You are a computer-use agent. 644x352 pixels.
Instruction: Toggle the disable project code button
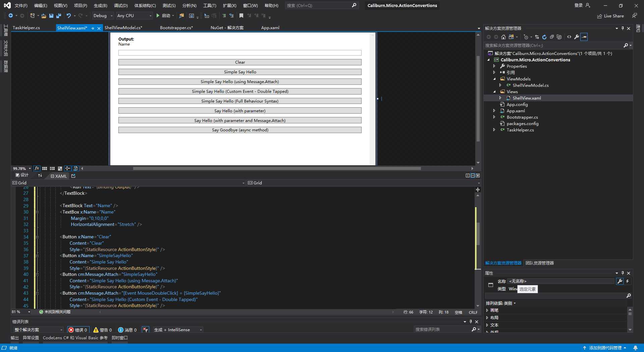(x=75, y=168)
